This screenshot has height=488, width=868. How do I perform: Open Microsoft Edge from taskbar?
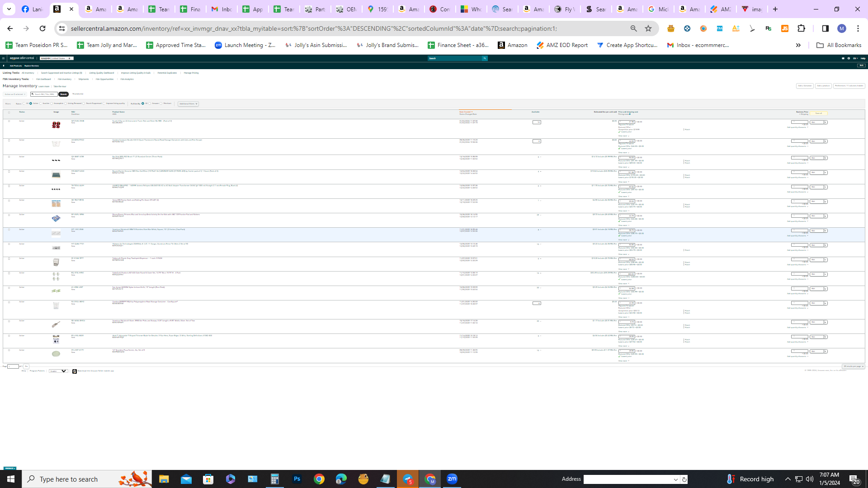tap(341, 479)
